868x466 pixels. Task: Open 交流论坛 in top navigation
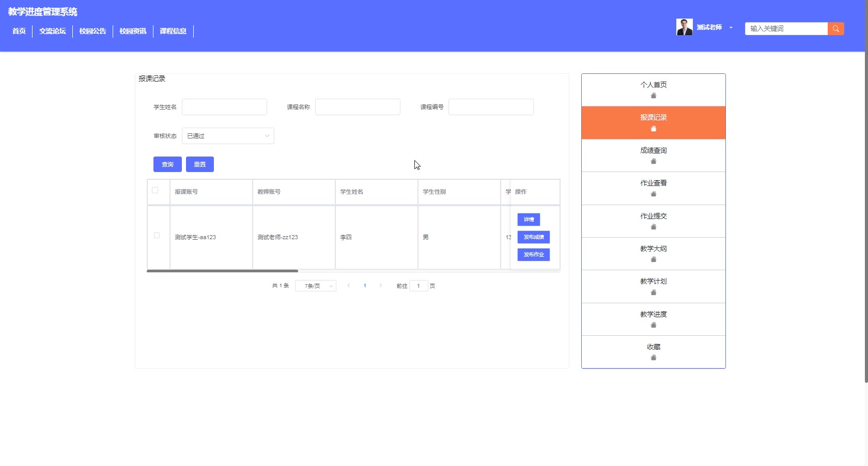53,31
